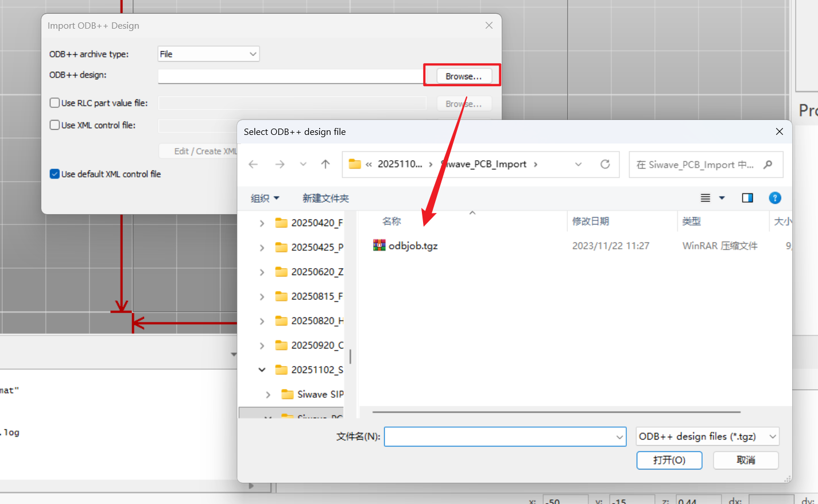Sort by 修改日期 column header
The height and width of the screenshot is (504, 818).
tap(591, 221)
